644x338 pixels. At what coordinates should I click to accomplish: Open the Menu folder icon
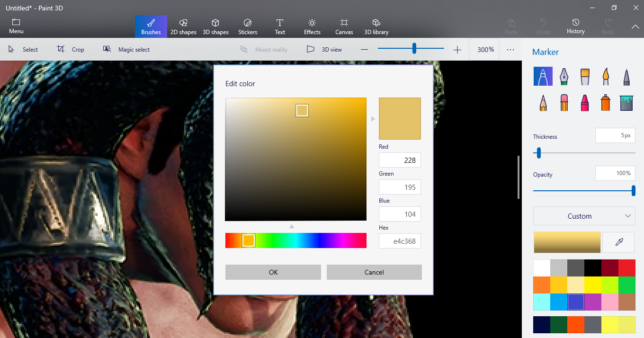[16, 27]
